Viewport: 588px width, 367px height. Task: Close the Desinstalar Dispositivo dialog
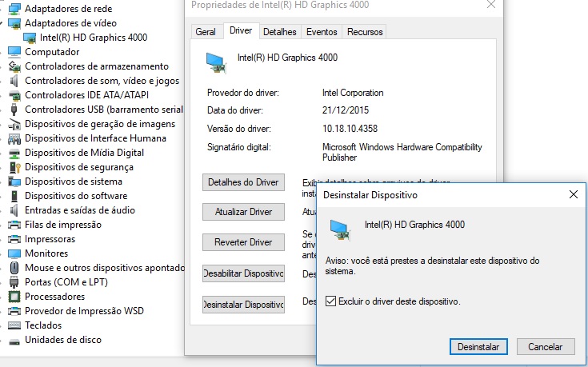point(574,194)
